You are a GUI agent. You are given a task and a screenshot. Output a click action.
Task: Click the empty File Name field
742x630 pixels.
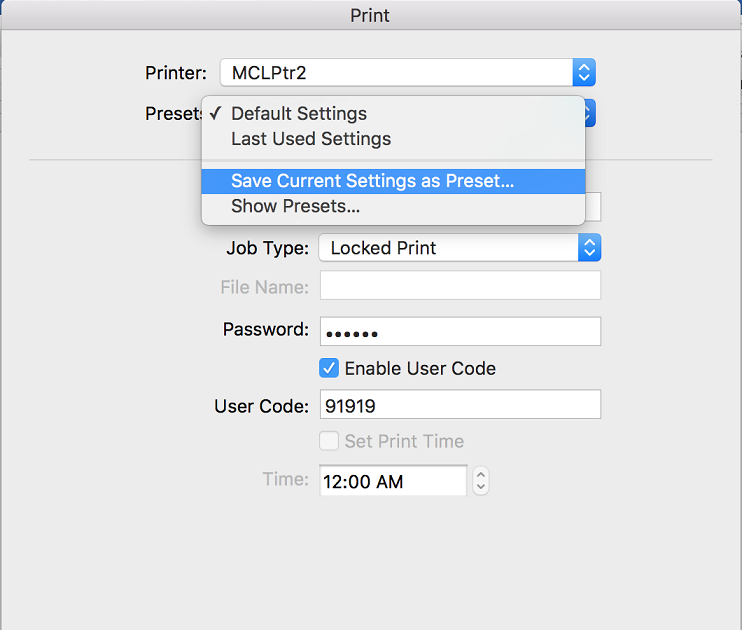tap(460, 285)
